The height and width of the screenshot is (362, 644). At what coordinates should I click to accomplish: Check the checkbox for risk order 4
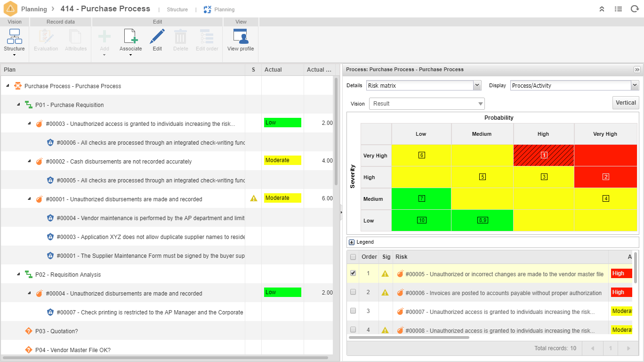(x=353, y=329)
